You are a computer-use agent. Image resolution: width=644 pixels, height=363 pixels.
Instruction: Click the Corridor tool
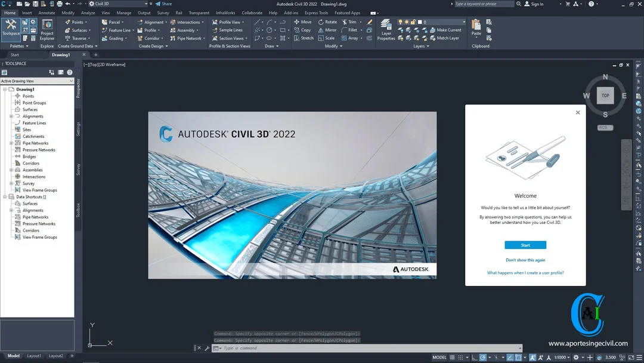tap(151, 38)
